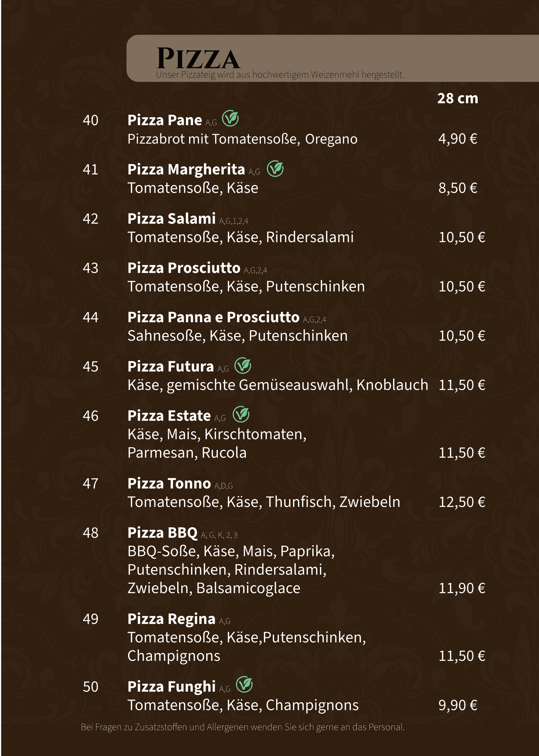Select the vegetarian icon next to Pizza Funghi
This screenshot has height=756, width=539.
244,684
